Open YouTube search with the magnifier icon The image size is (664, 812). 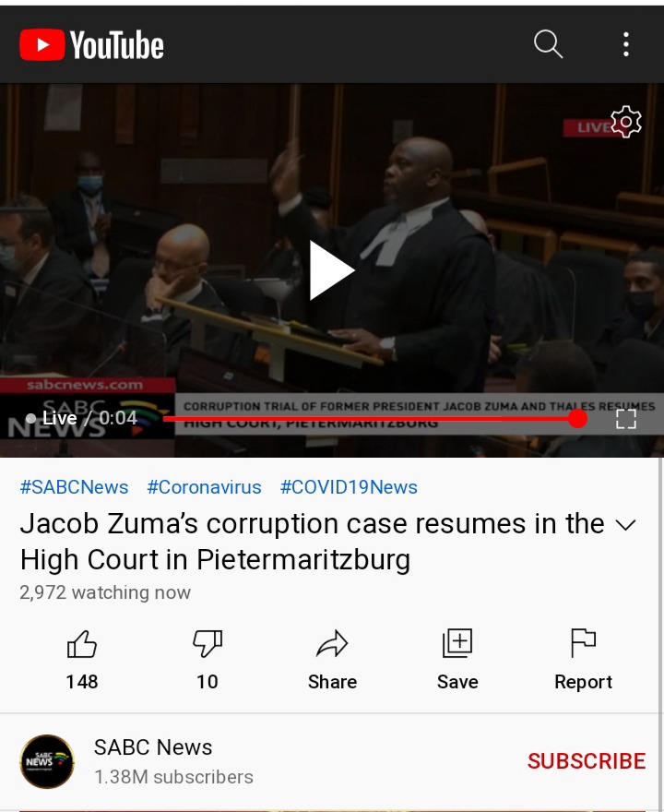pyautogui.click(x=548, y=44)
